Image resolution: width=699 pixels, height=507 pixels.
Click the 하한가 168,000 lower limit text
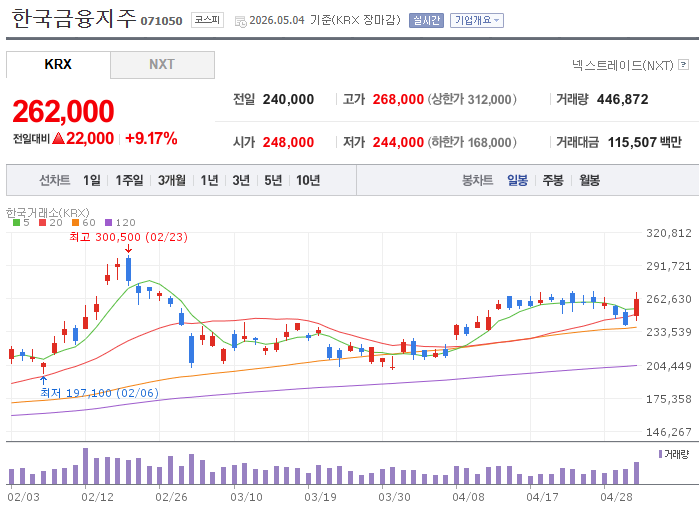(x=472, y=142)
